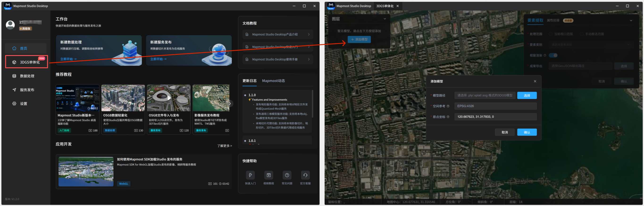Screen dimensions: 644x206
Task: Click 取消 in the 要素提取 panel
Action: click(602, 81)
